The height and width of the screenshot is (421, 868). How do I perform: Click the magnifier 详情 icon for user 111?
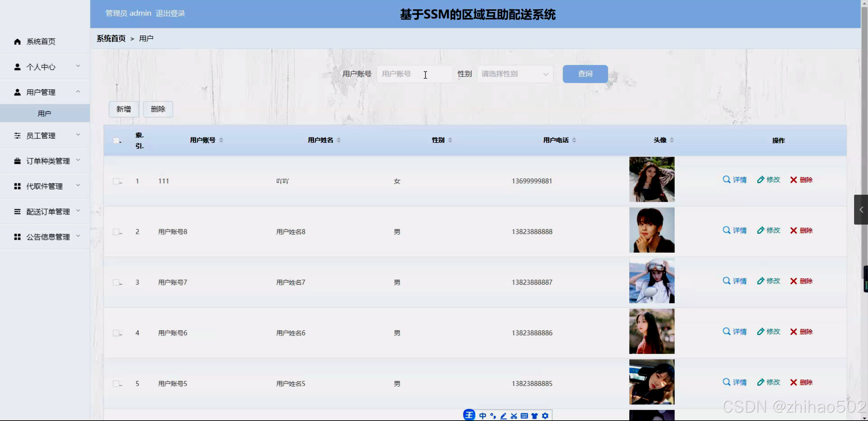click(726, 179)
